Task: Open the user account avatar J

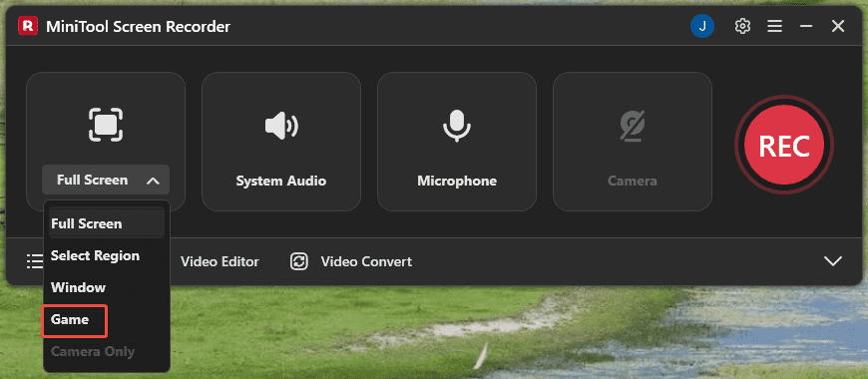Action: tap(702, 26)
